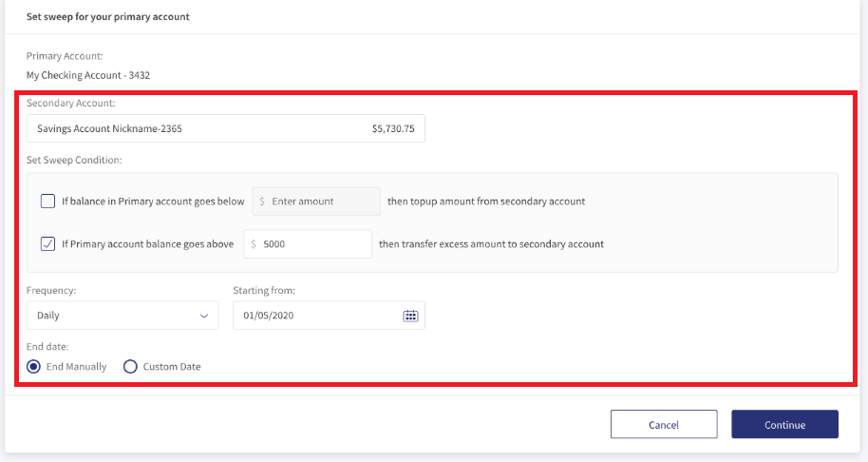Click the 5000 amount input field
868x462 pixels.
click(308, 243)
